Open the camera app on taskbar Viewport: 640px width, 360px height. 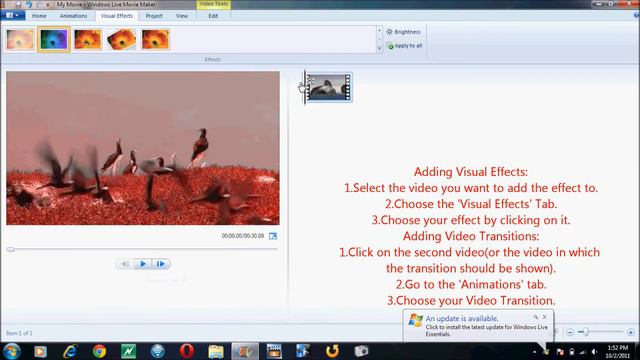pyautogui.click(x=361, y=351)
